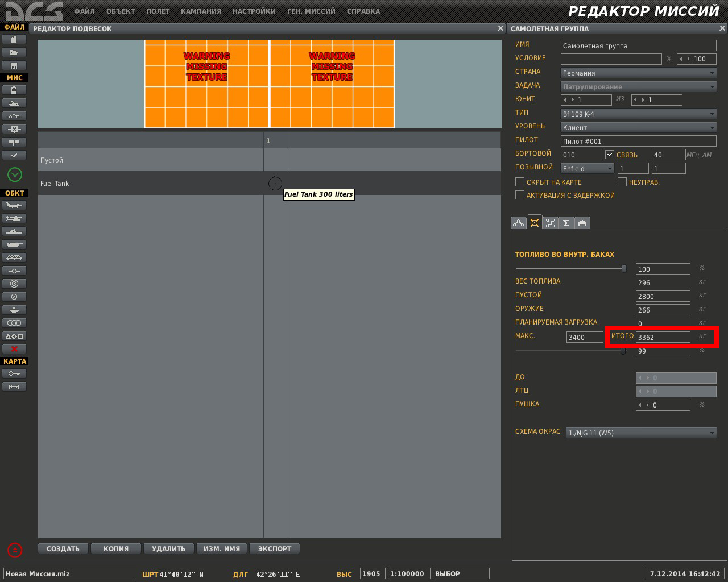Select the Fuel Tank payload row
Viewport: 728px width, 582px height.
click(270, 183)
